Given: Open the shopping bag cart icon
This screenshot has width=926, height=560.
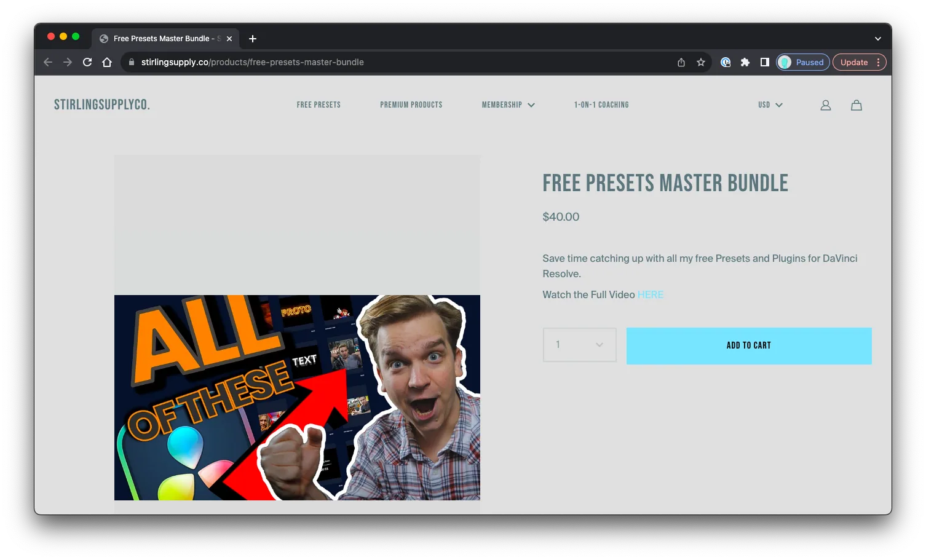Looking at the screenshot, I should tap(857, 105).
